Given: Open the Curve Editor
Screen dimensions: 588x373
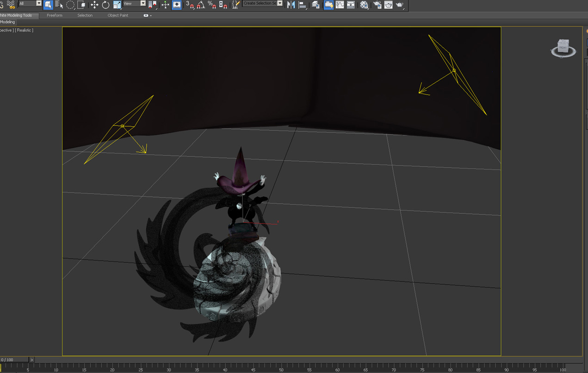Looking at the screenshot, I should (340, 5).
